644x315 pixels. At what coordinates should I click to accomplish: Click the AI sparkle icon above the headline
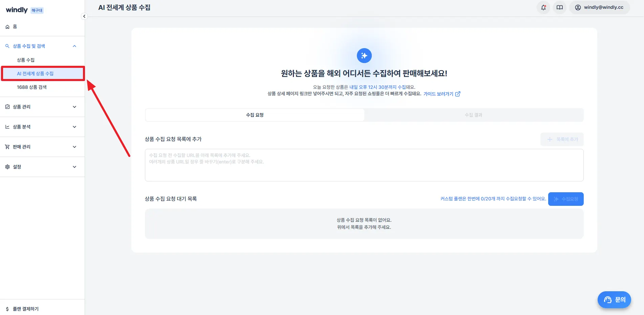tap(364, 55)
